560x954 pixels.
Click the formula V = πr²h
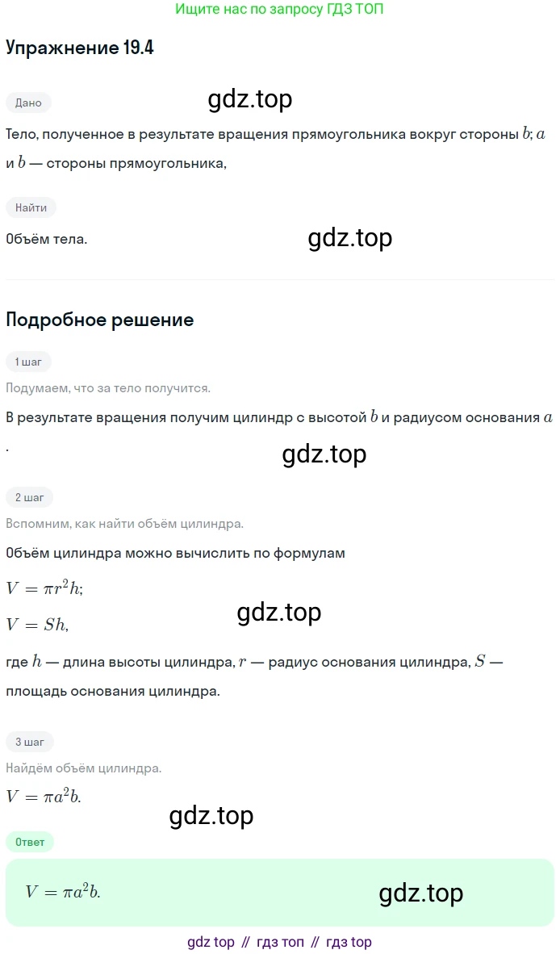[x=44, y=588]
